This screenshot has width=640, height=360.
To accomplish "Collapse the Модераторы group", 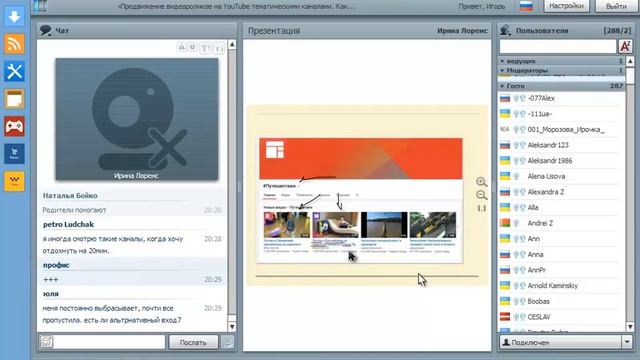I will pyautogui.click(x=502, y=71).
